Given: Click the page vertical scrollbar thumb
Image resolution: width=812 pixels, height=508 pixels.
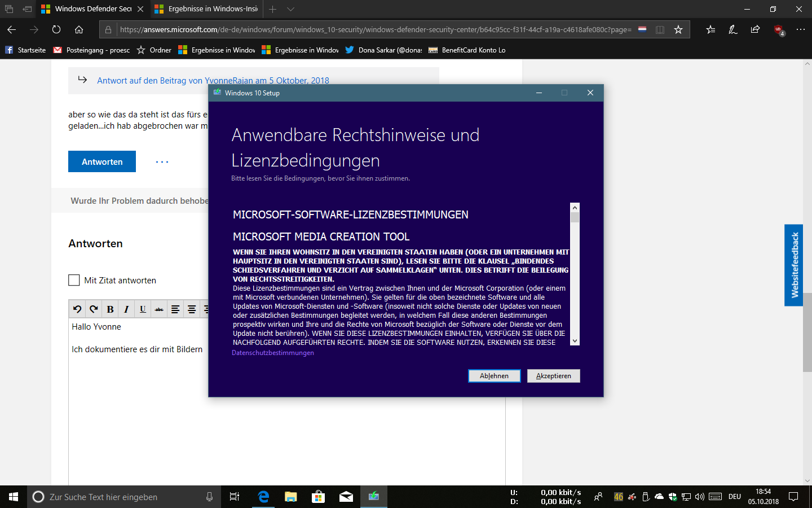Looking at the screenshot, I should pyautogui.click(x=807, y=332).
